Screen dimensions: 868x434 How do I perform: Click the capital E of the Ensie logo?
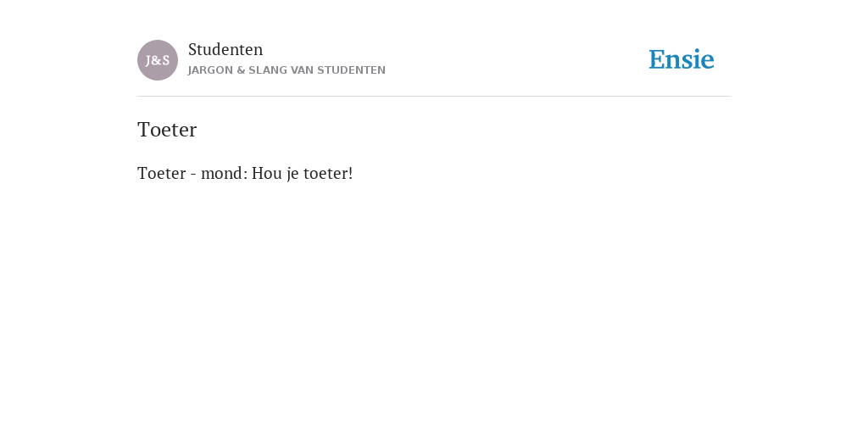(x=657, y=59)
